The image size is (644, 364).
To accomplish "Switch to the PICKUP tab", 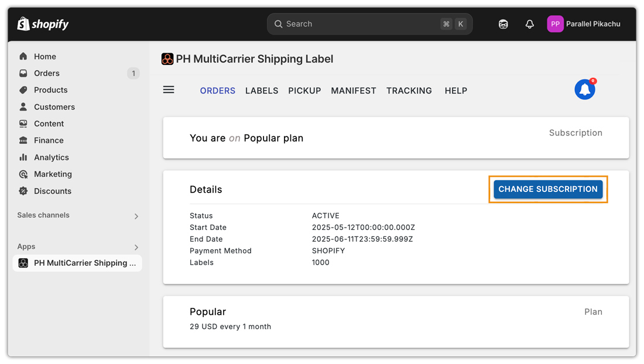I will [304, 91].
